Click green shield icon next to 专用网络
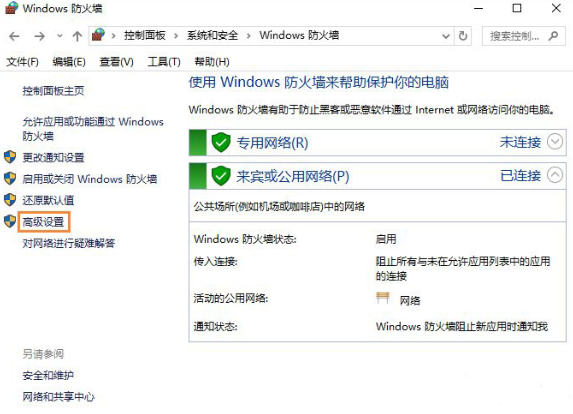The height and width of the screenshot is (414, 573). pos(221,143)
